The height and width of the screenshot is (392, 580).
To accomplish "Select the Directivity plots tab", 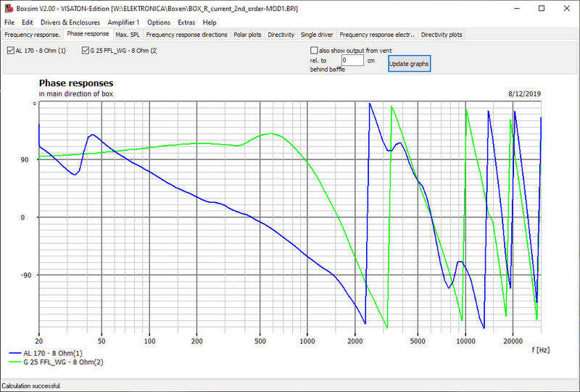I will (x=441, y=34).
